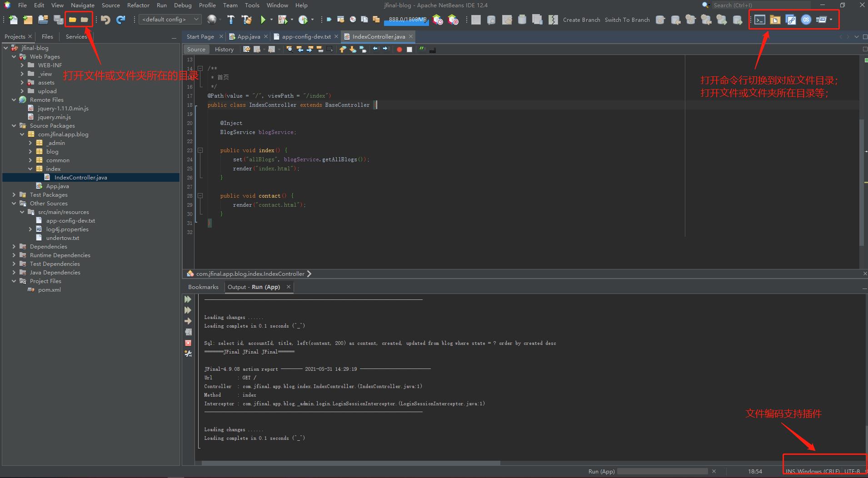Viewport: 868px width, 478px height.
Task: Open the app-config-dev.txt editor tab
Action: coord(306,36)
